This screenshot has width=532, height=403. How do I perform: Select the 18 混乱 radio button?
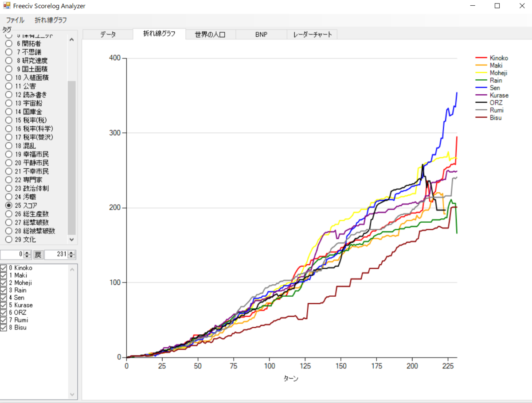click(8, 146)
